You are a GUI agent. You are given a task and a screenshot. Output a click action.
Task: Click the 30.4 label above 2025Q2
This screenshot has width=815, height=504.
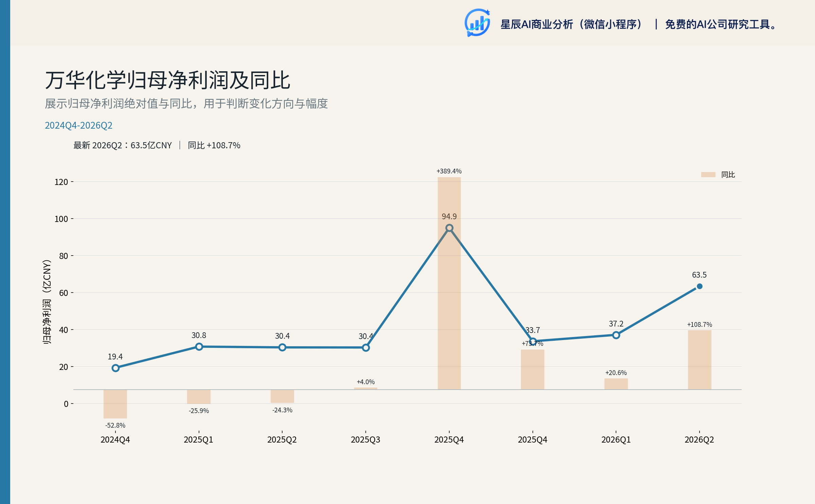pyautogui.click(x=282, y=336)
